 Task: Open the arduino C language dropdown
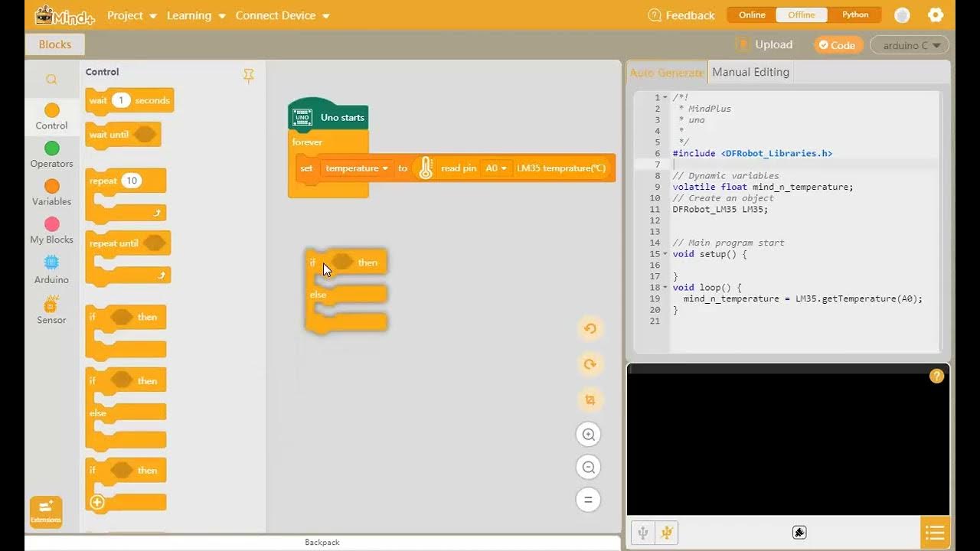[x=910, y=45]
